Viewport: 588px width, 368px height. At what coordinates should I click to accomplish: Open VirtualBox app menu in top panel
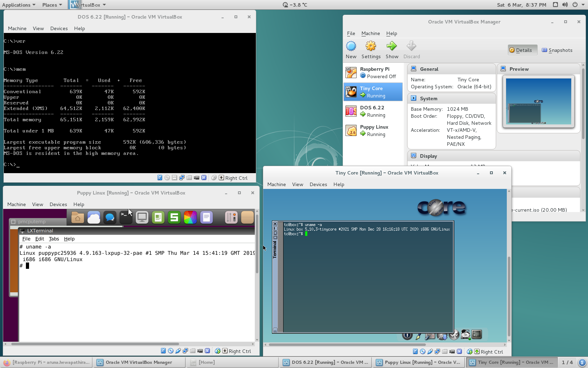(88, 5)
